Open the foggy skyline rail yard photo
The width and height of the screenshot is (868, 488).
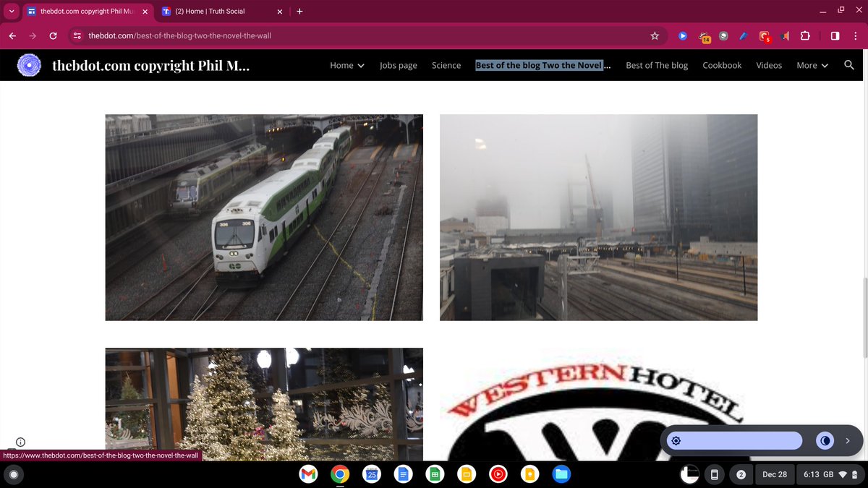tap(598, 217)
